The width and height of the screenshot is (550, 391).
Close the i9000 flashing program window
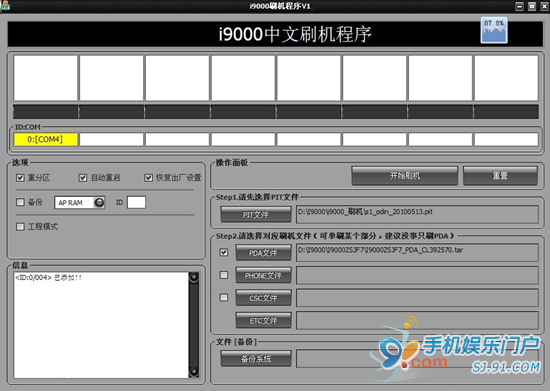click(x=544, y=6)
